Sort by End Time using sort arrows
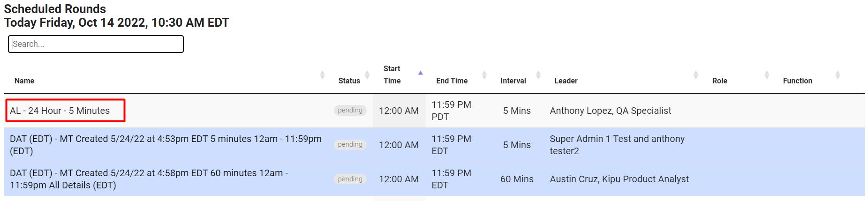Viewport: 868px width, 201px height. pos(484,75)
